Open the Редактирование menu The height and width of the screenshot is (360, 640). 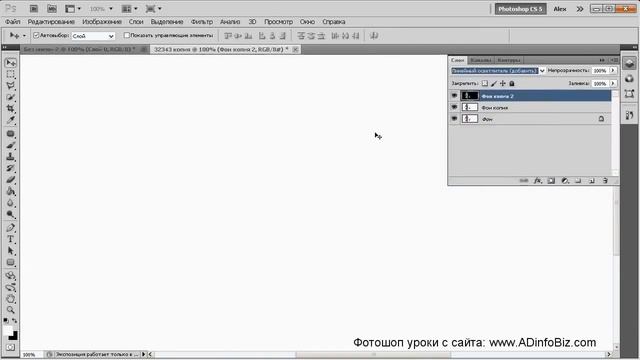(x=51, y=22)
